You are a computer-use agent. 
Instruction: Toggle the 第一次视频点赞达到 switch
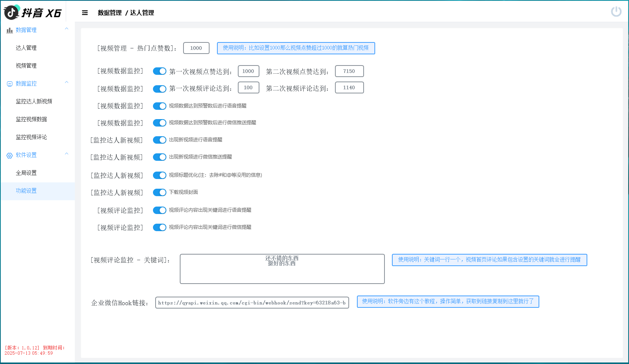(160, 71)
